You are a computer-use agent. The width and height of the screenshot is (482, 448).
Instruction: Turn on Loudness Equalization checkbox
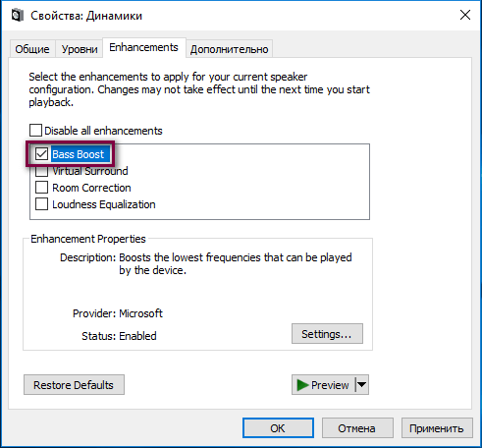tap(42, 204)
